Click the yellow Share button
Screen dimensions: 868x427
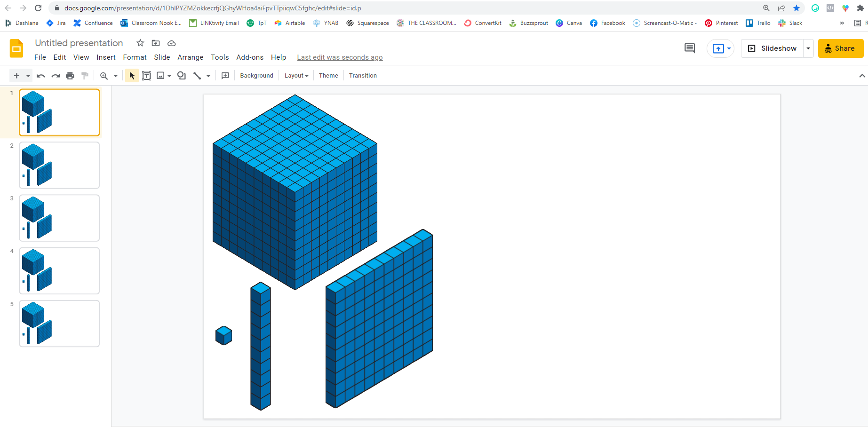(840, 48)
